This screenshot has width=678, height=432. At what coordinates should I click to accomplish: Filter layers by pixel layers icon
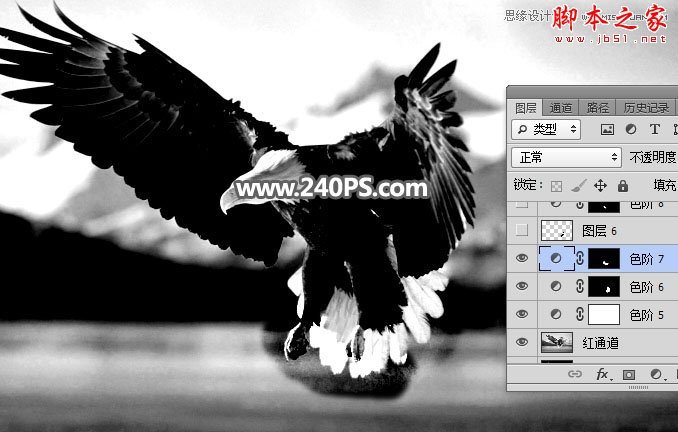pyautogui.click(x=607, y=129)
